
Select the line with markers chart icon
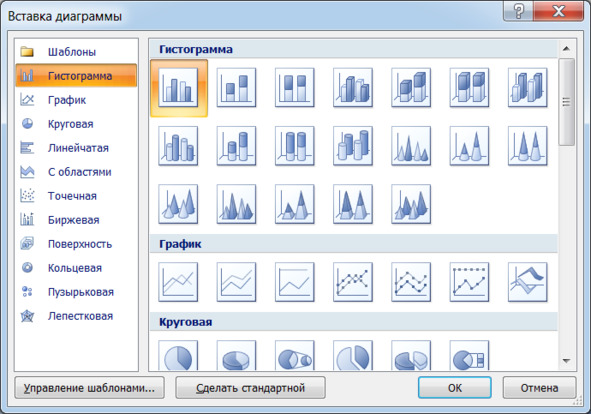pos(353,282)
